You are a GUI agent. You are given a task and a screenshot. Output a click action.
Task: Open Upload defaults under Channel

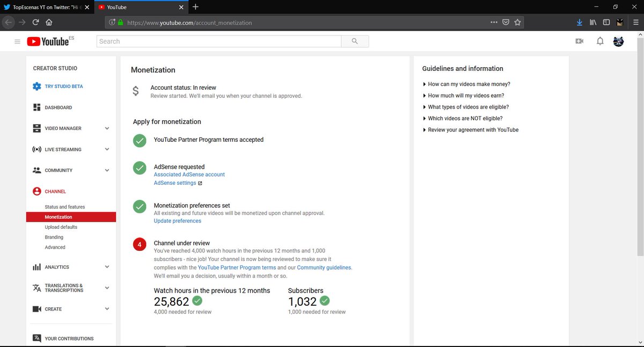click(61, 227)
